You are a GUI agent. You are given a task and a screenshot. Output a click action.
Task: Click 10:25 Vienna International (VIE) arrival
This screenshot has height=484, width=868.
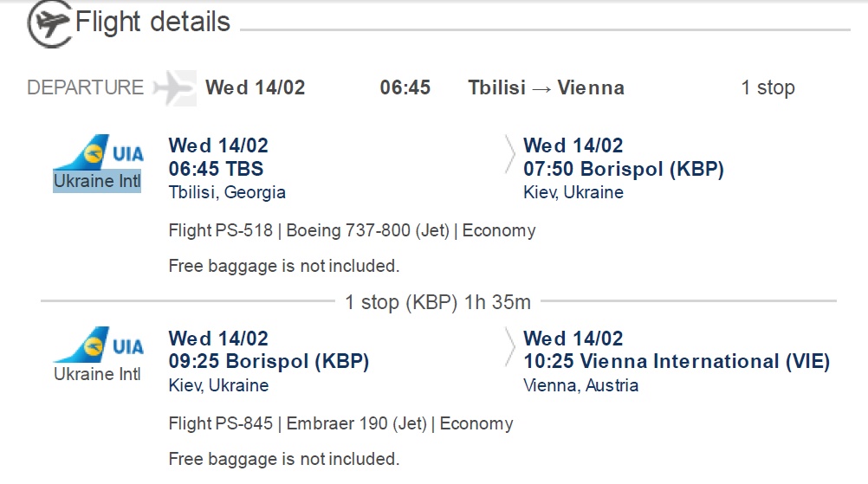(x=677, y=361)
